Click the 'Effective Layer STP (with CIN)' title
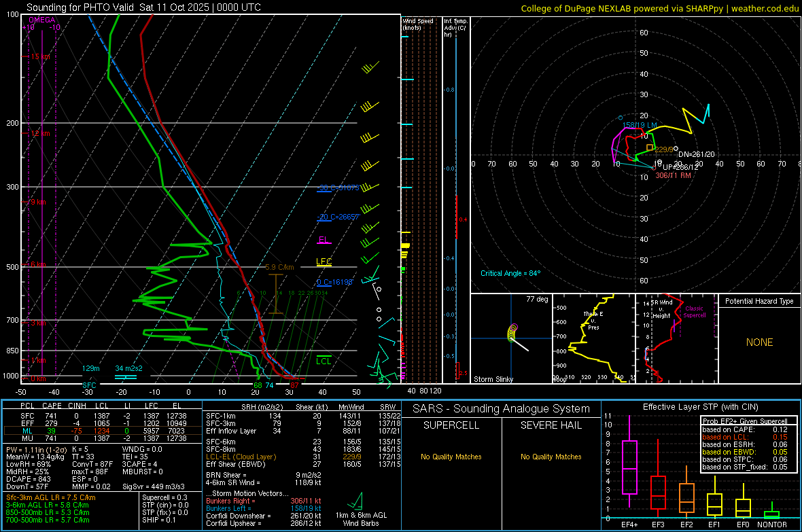 pos(700,407)
